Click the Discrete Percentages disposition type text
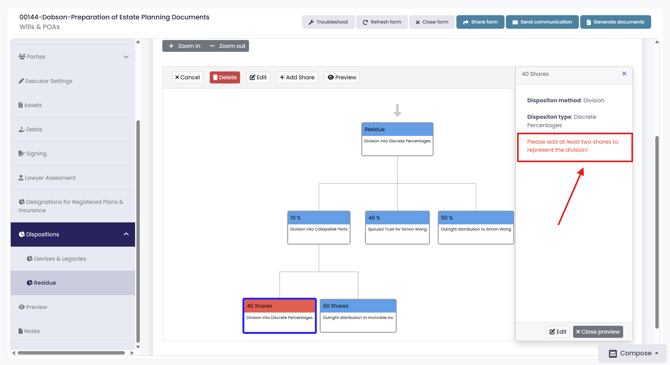The height and width of the screenshot is (365, 670). [x=561, y=121]
